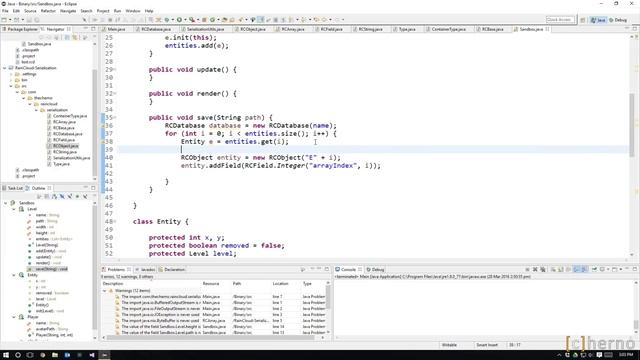Collapse the serialization package folder

pos(36,110)
